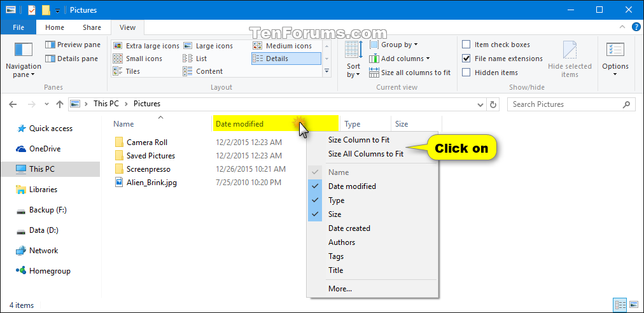Select the Details layout
644x313 pixels.
coord(286,59)
